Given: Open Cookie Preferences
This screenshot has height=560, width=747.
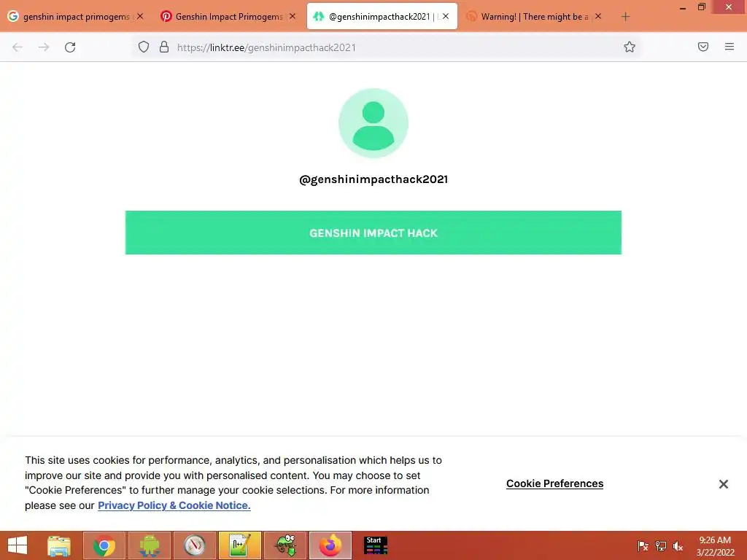Looking at the screenshot, I should pos(554,483).
